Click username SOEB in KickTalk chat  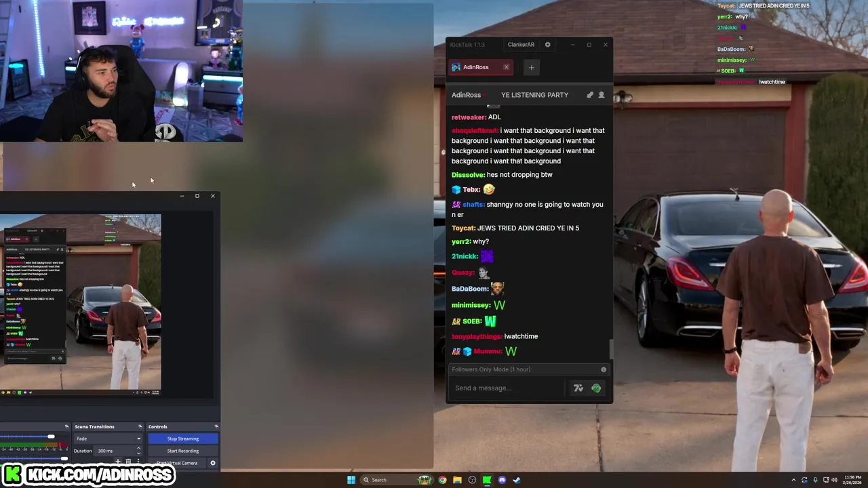472,321
